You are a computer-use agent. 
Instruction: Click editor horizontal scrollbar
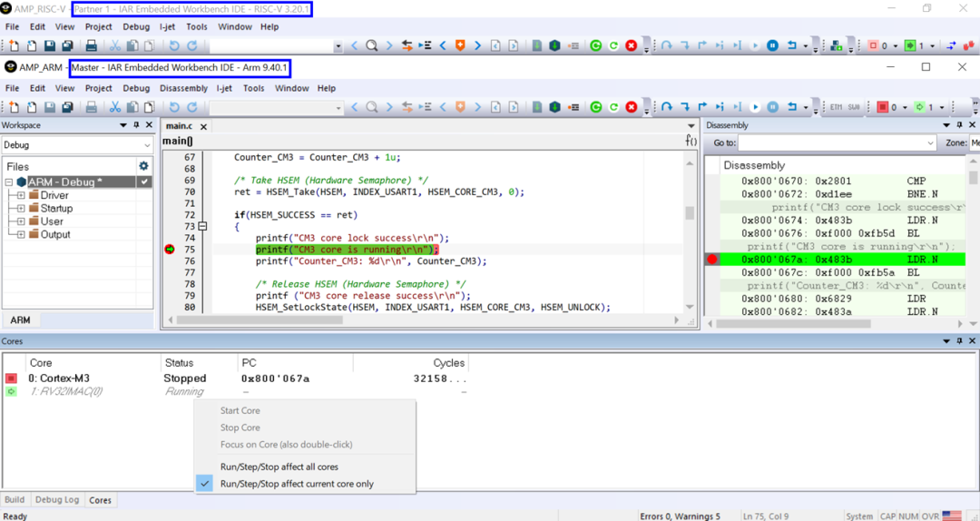[x=260, y=319]
